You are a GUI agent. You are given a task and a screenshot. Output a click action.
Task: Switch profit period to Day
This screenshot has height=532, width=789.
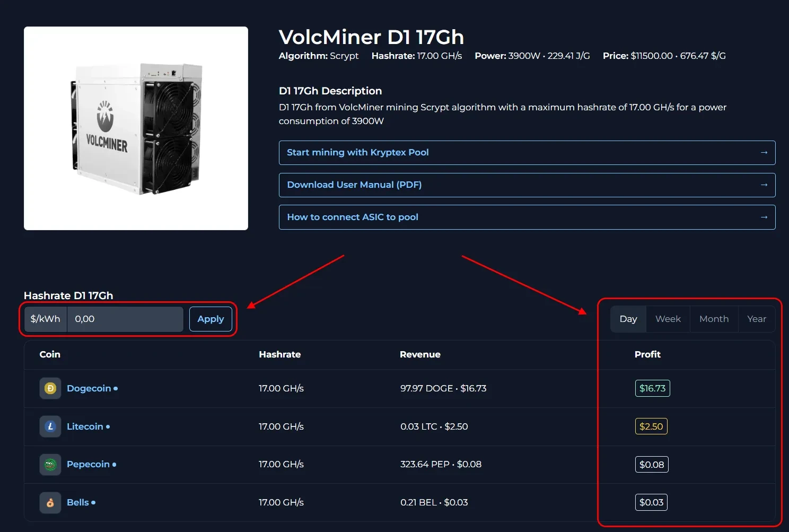click(x=628, y=319)
